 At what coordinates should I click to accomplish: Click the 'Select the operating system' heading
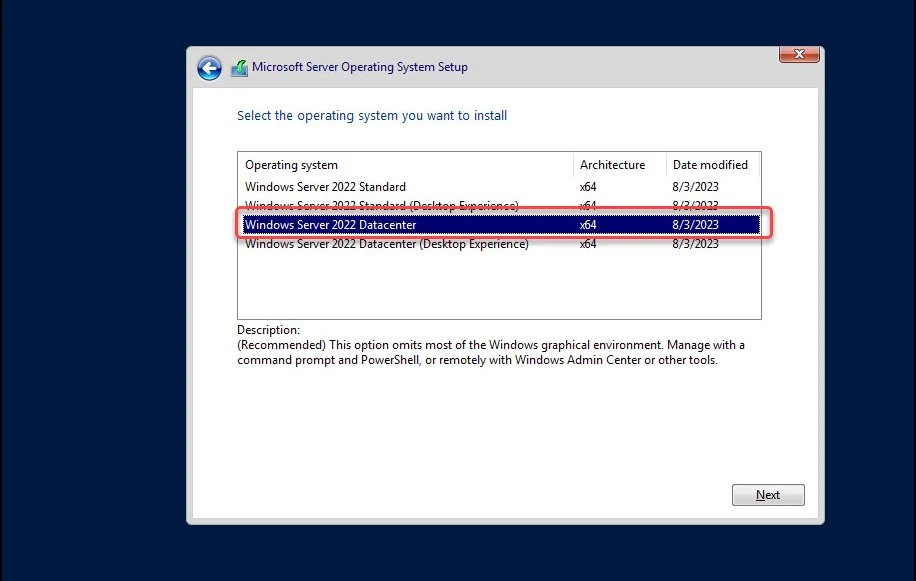click(x=372, y=116)
